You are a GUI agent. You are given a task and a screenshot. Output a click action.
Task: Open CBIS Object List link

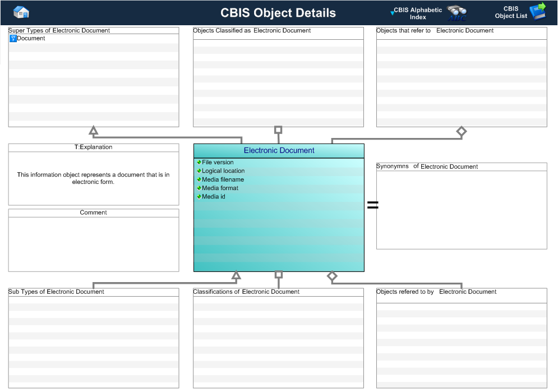coord(511,12)
